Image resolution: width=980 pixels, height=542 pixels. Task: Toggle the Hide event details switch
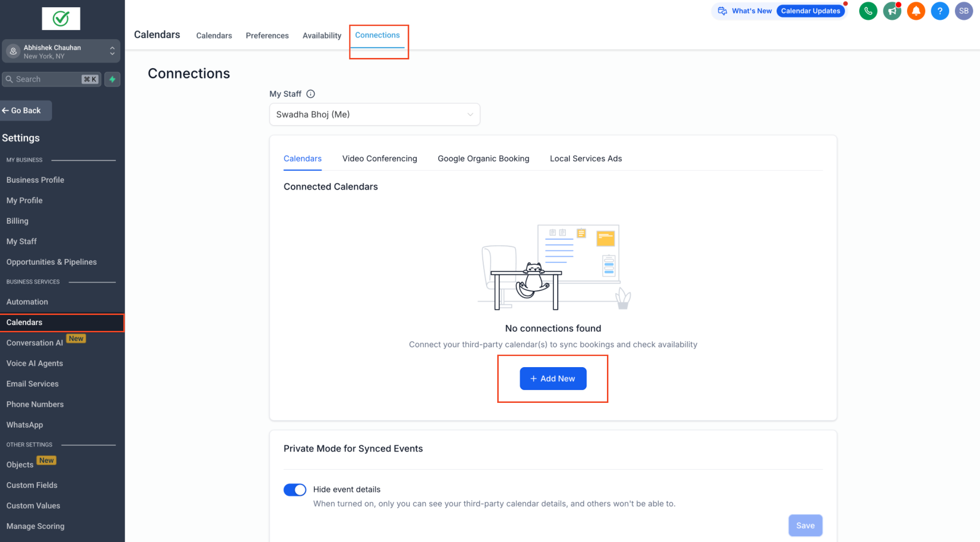[x=295, y=490]
